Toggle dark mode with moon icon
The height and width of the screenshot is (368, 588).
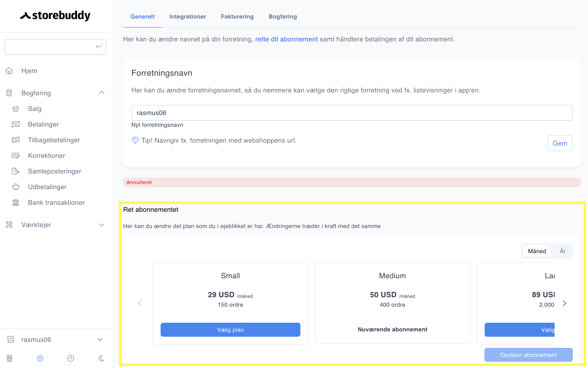pos(101,358)
